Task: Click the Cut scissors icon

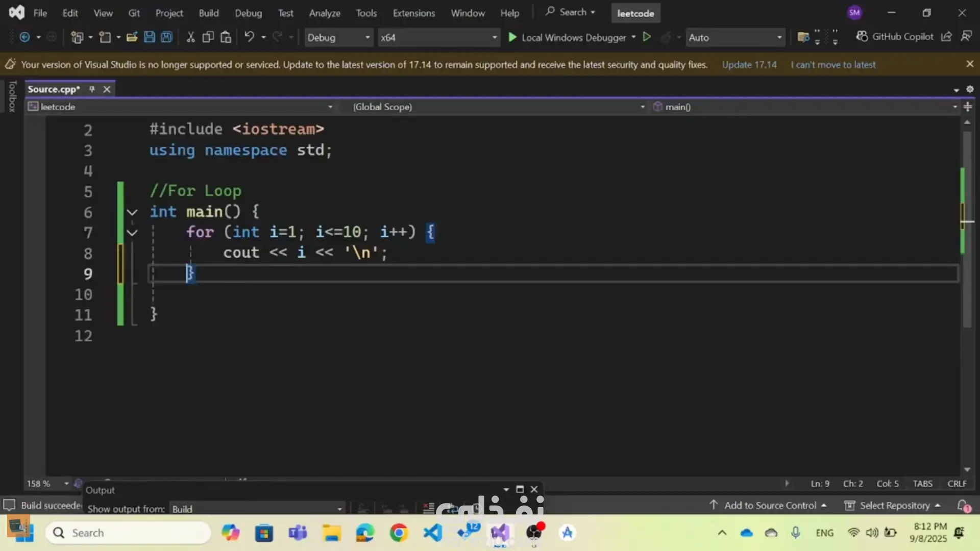Action: pyautogui.click(x=190, y=37)
